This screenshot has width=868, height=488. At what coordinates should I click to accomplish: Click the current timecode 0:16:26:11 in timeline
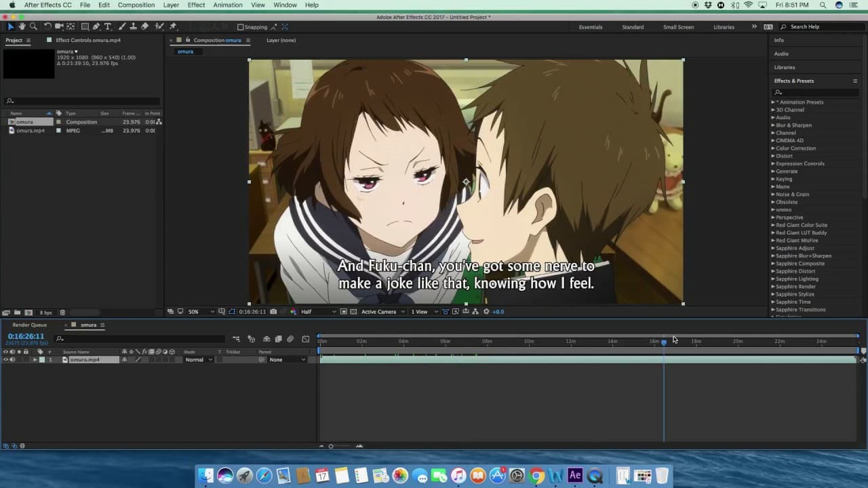[x=26, y=336]
